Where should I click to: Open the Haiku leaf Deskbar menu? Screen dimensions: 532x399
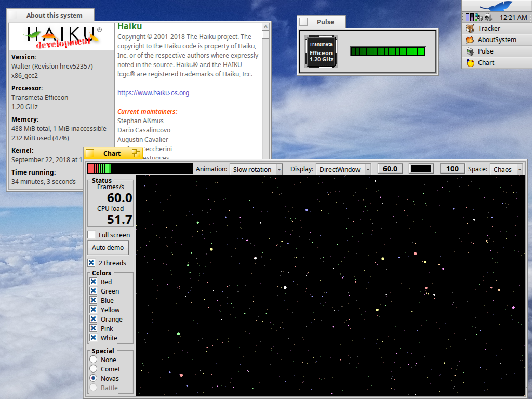point(497,6)
